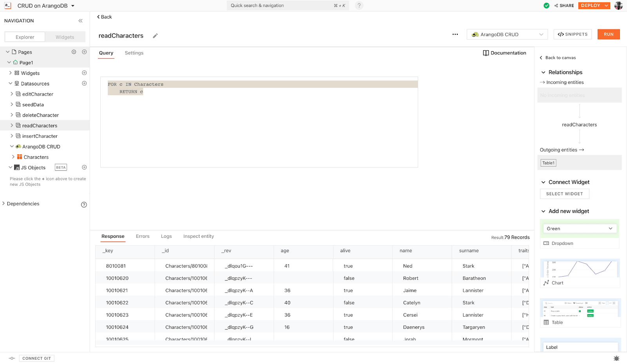627x364 pixels.
Task: Add a new datasource with plus icon
Action: pos(84,83)
